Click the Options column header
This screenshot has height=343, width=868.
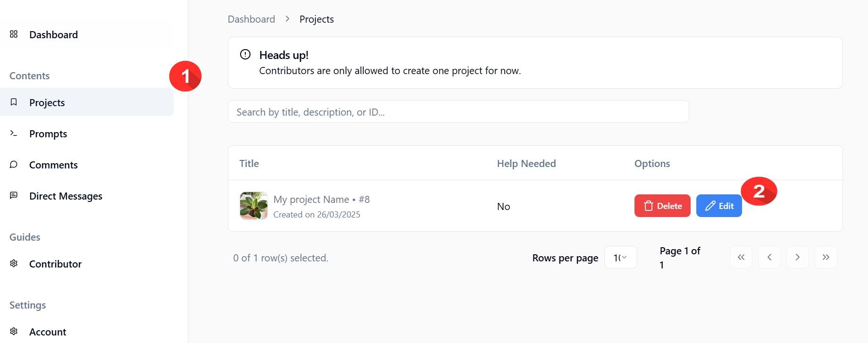tap(652, 163)
